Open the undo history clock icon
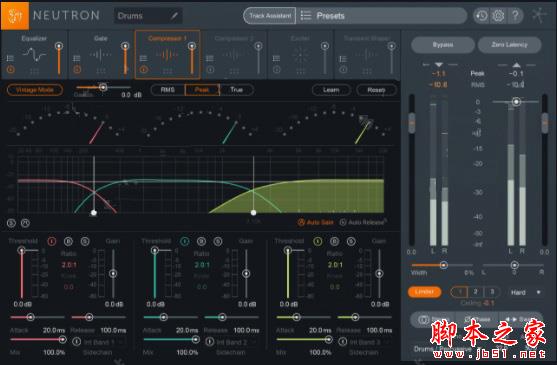 (481, 16)
